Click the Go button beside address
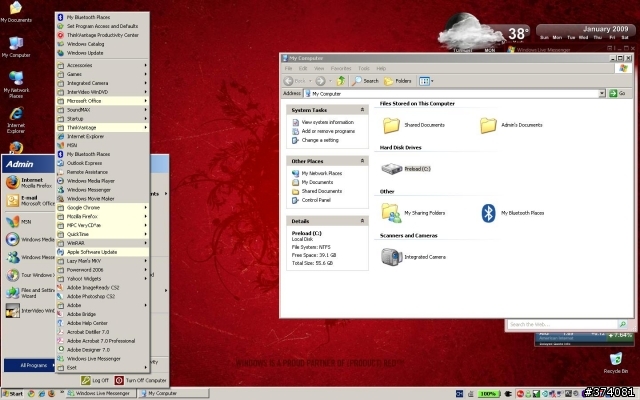The height and width of the screenshot is (400, 640). tap(617, 93)
